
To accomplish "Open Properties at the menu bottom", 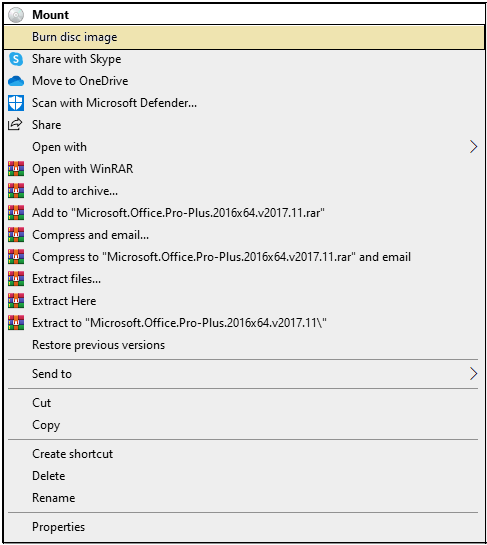I will pyautogui.click(x=244, y=527).
